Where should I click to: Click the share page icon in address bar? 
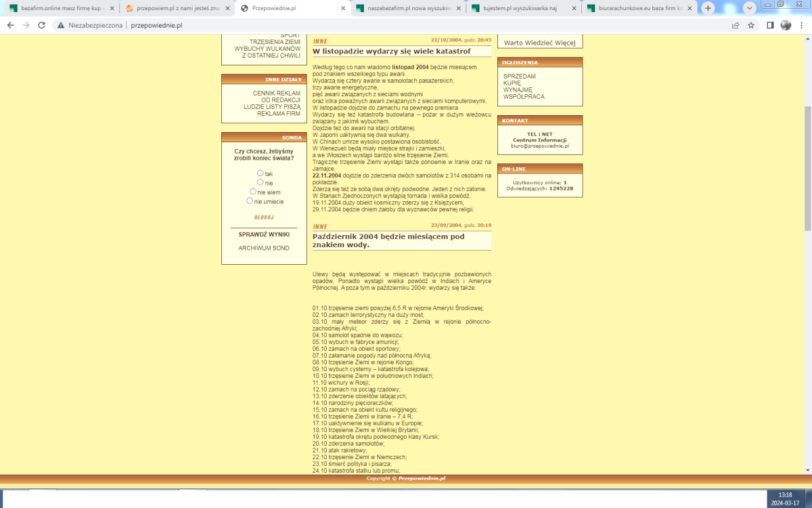click(736, 25)
